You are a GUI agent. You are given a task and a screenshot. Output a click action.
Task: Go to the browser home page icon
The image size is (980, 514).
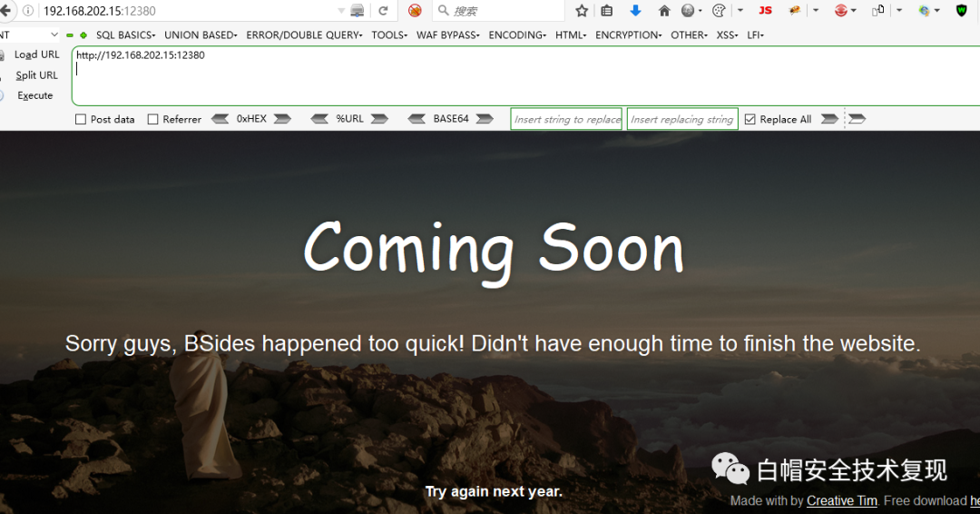[664, 11]
